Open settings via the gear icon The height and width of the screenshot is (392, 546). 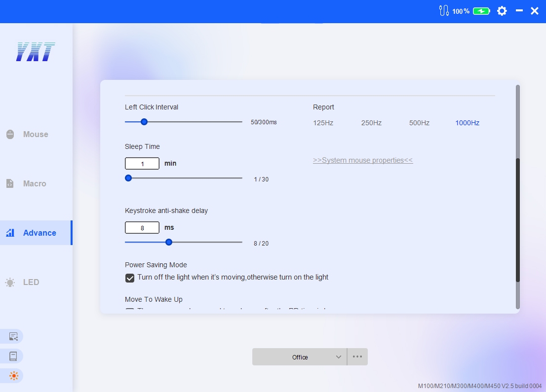click(x=502, y=11)
